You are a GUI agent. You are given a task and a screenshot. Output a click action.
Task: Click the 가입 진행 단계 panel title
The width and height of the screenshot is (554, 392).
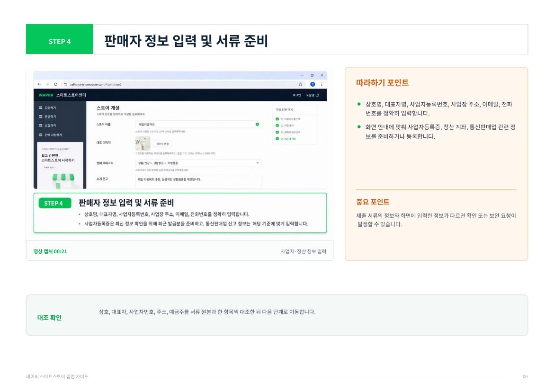285,110
